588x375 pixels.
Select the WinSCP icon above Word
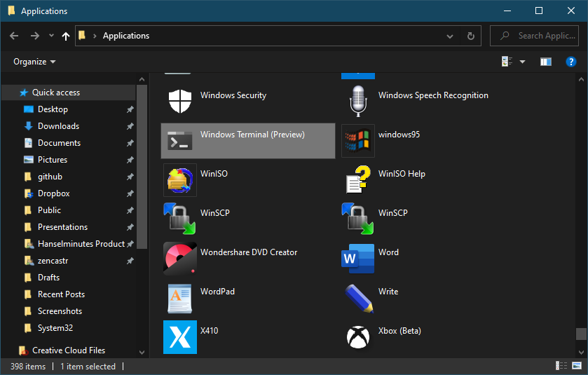click(x=357, y=219)
